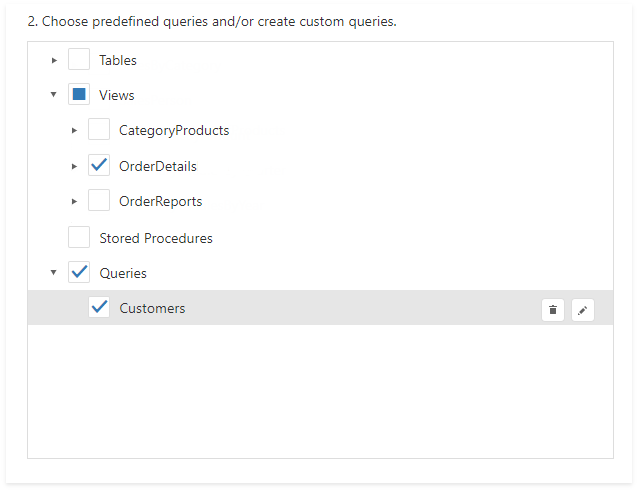Click the OrderDetails view label
Screen dimensions: 638x491
pos(157,166)
